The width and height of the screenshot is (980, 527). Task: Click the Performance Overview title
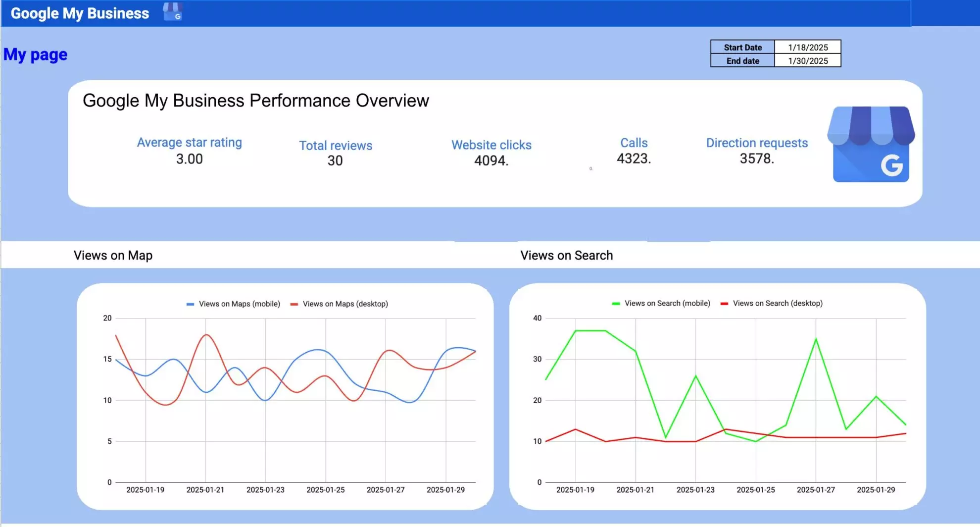click(x=256, y=101)
